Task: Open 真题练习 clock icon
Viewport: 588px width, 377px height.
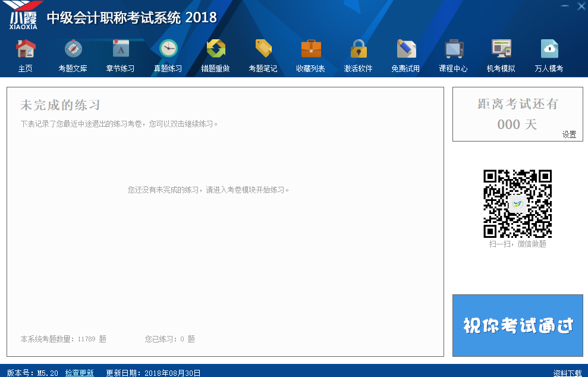Action: click(168, 55)
